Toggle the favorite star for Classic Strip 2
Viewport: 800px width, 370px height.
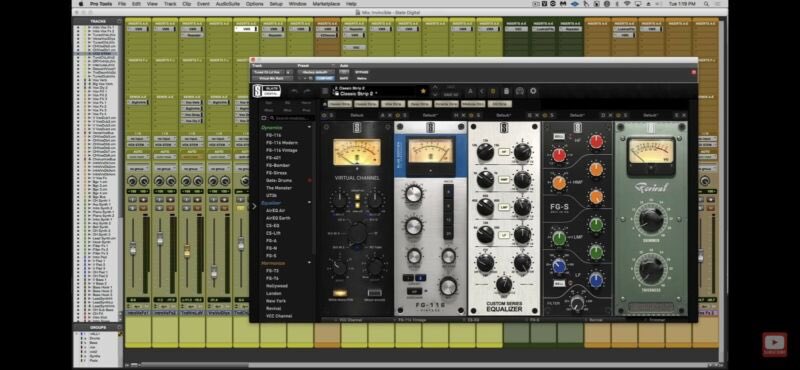coord(422,91)
